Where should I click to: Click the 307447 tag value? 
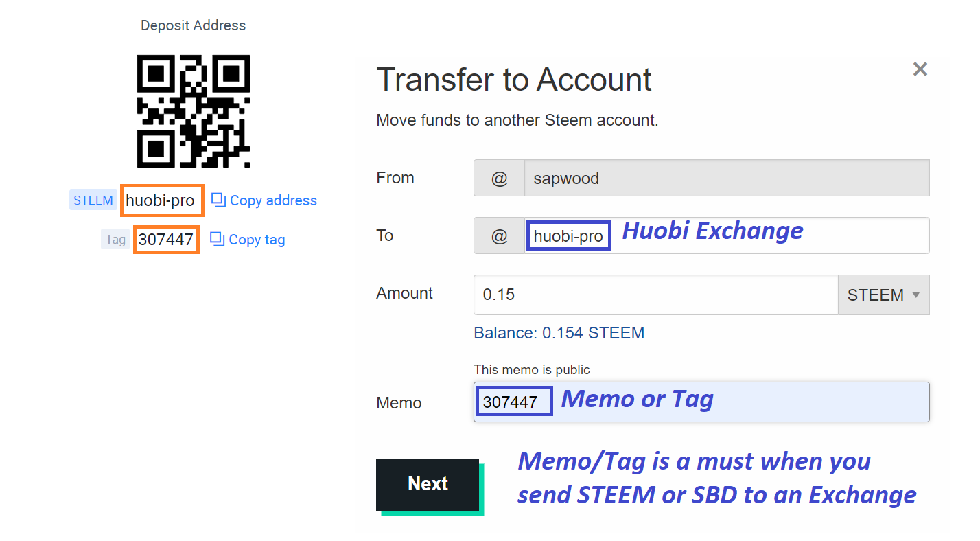(x=165, y=240)
